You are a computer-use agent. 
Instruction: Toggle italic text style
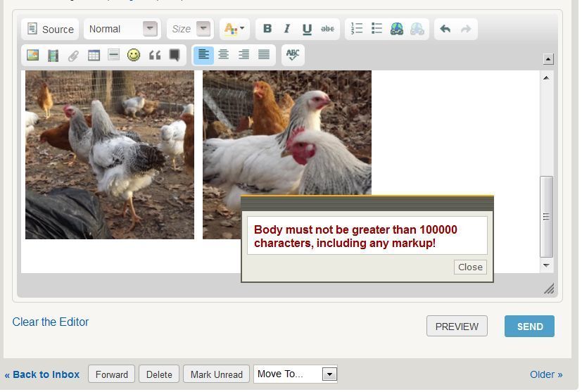coord(287,29)
